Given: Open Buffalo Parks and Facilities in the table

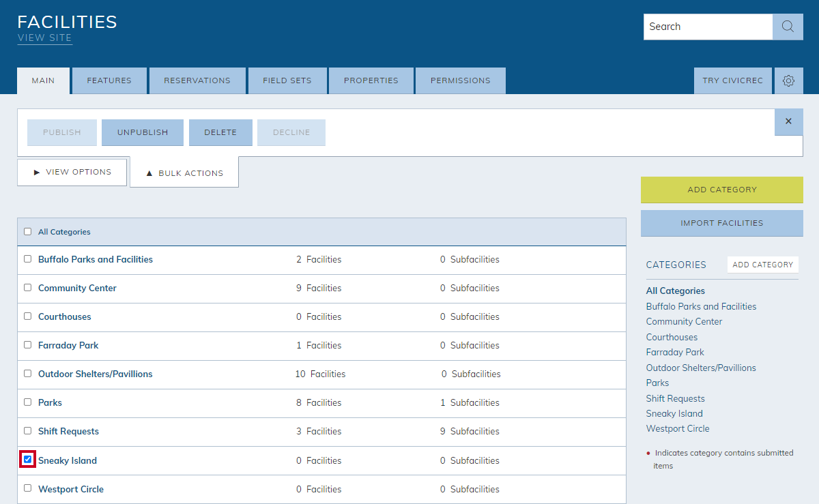Looking at the screenshot, I should point(96,259).
